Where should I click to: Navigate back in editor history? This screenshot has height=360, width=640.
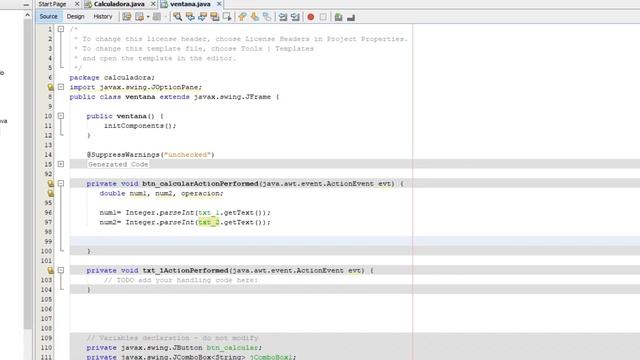(x=140, y=17)
